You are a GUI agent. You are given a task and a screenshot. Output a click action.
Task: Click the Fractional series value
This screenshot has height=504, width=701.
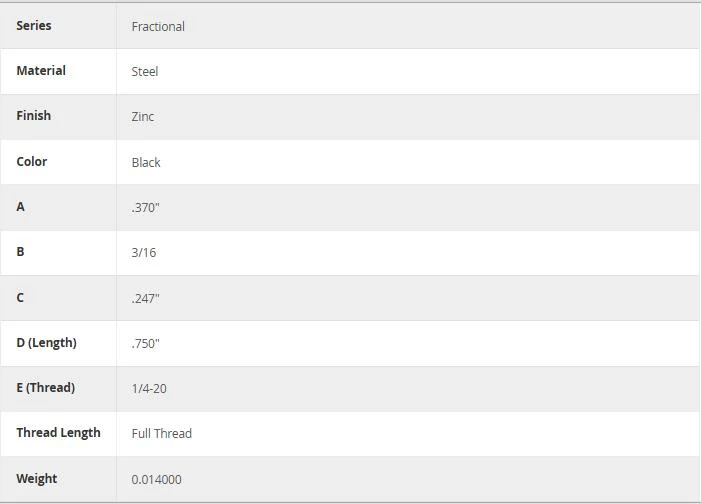158,26
